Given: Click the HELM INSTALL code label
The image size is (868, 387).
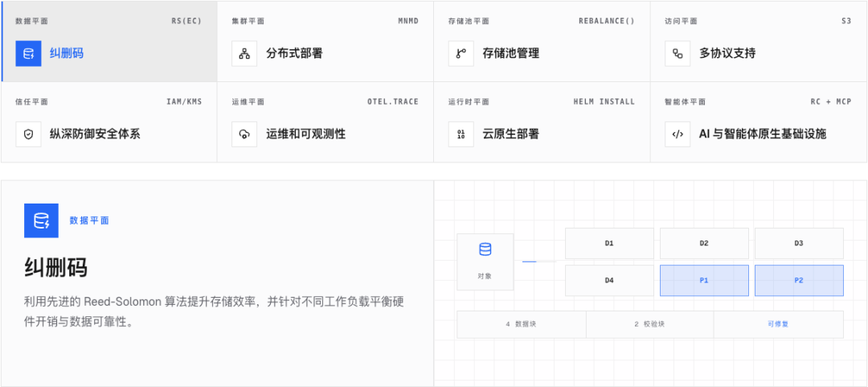Looking at the screenshot, I should click(x=604, y=101).
